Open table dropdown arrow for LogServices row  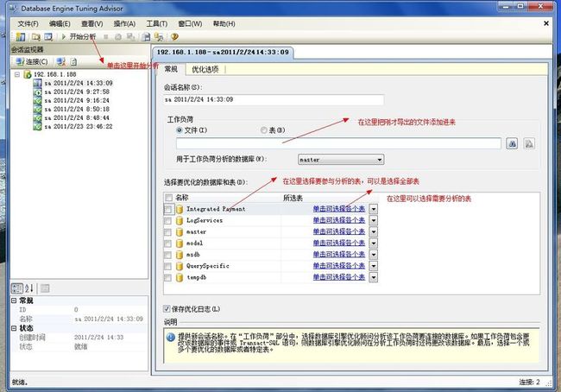[x=374, y=220]
